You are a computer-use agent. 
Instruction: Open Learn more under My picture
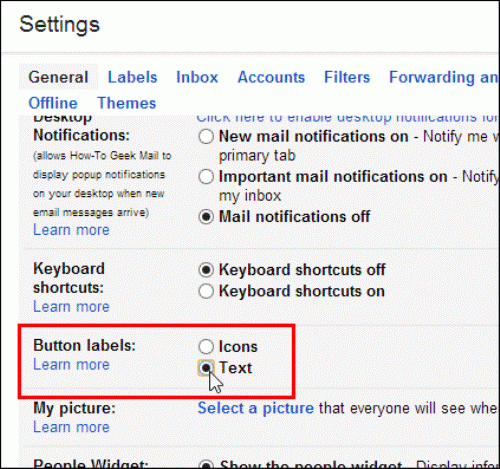point(71,427)
